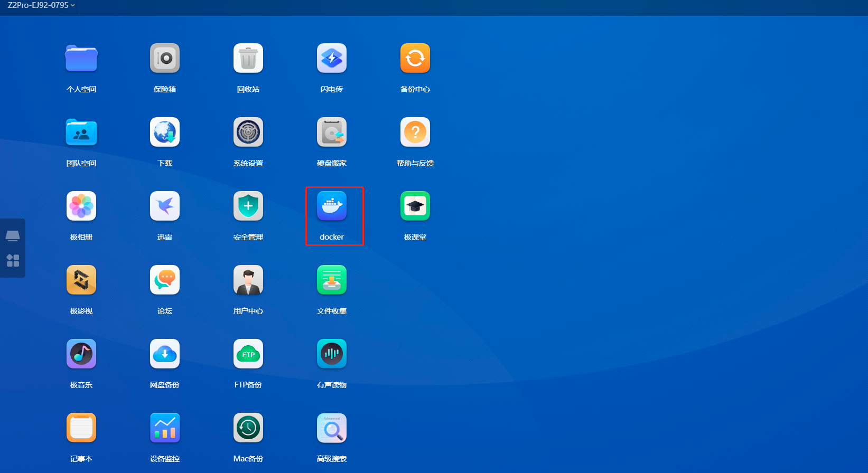868x473 pixels.
Task: Open the 迅雷 Thunder app
Action: 165,206
